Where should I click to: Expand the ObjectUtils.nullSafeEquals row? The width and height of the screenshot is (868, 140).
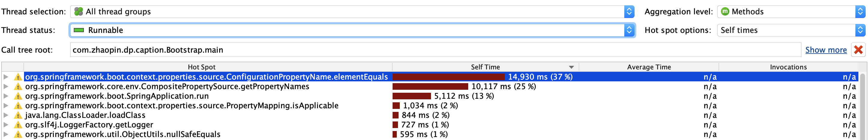tap(6, 134)
